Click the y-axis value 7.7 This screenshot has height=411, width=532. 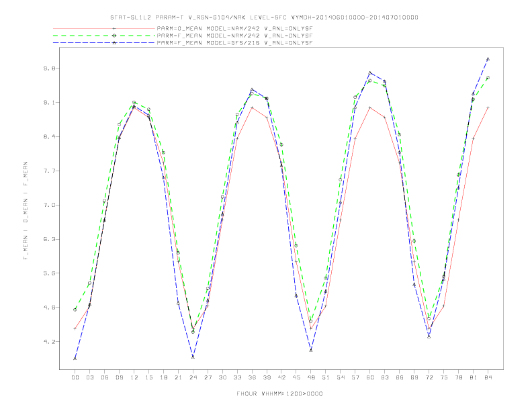click(49, 171)
